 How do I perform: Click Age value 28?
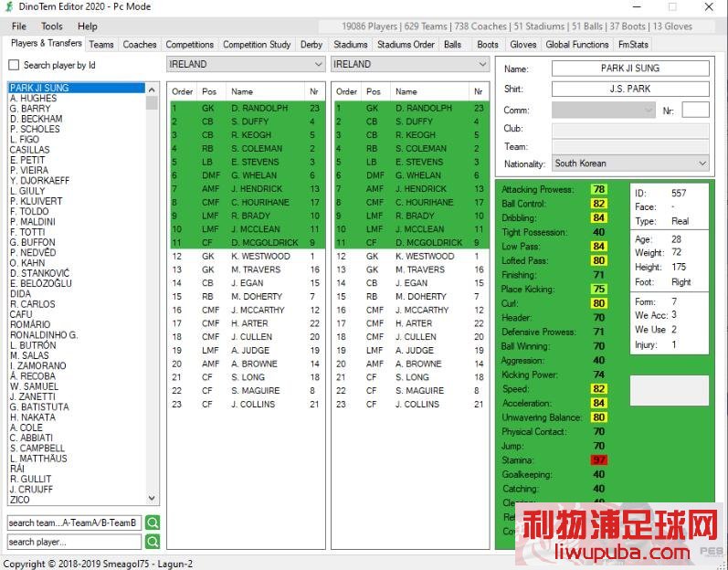point(676,239)
